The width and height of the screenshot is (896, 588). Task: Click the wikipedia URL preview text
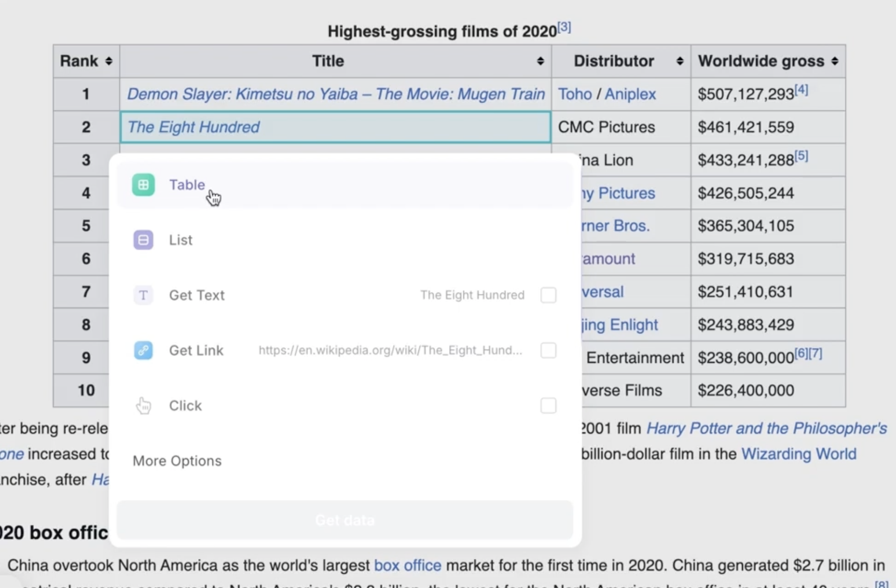(390, 350)
